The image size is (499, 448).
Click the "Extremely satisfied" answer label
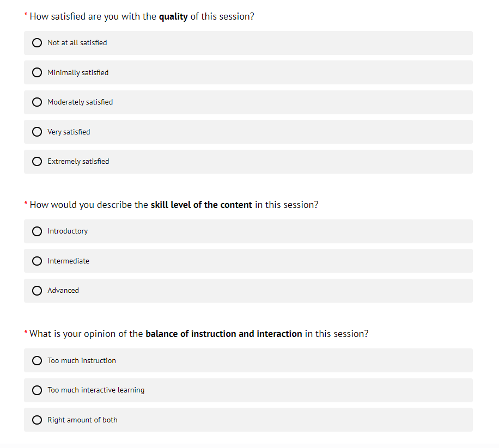click(78, 162)
